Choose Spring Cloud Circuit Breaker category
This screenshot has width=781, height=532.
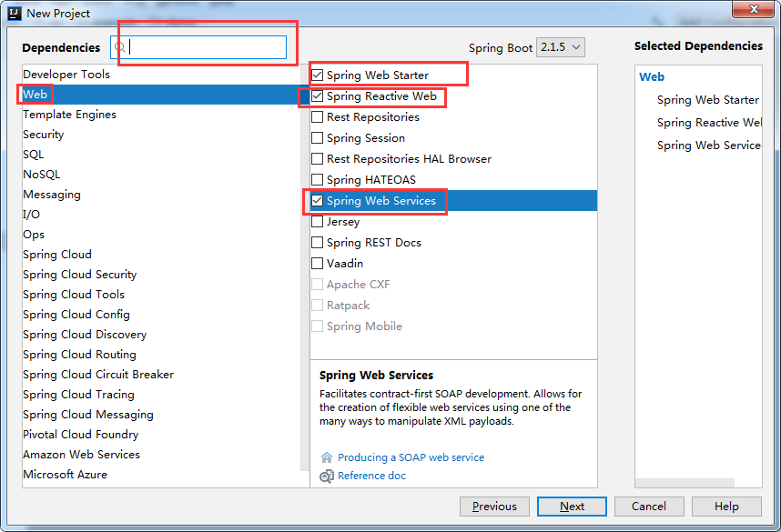(161, 375)
